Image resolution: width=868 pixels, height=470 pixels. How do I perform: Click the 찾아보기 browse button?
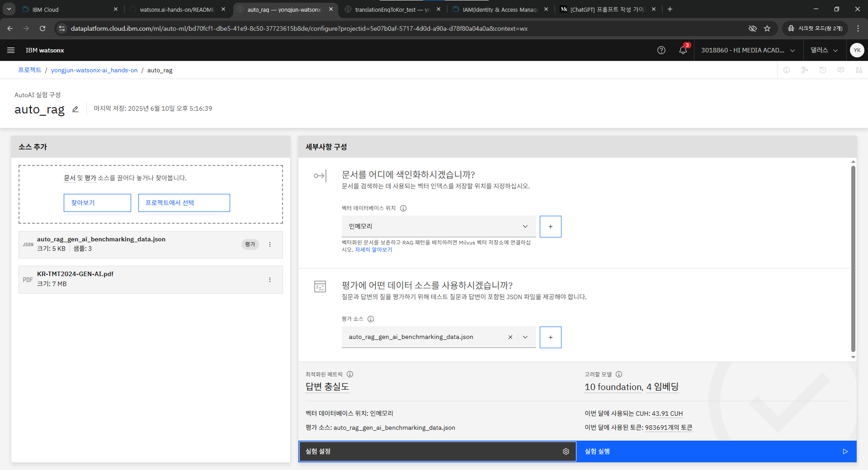point(97,203)
